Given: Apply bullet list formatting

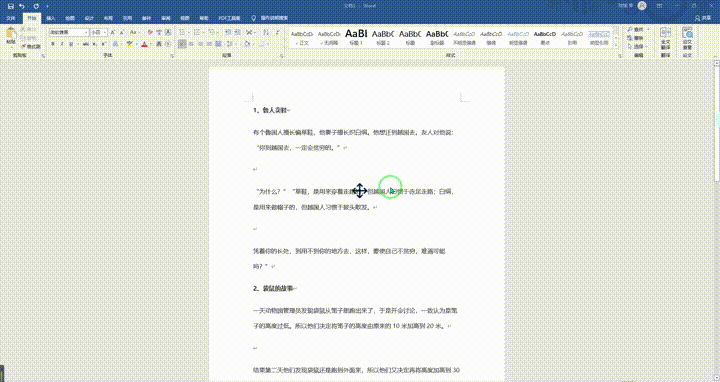Looking at the screenshot, I should point(181,33).
